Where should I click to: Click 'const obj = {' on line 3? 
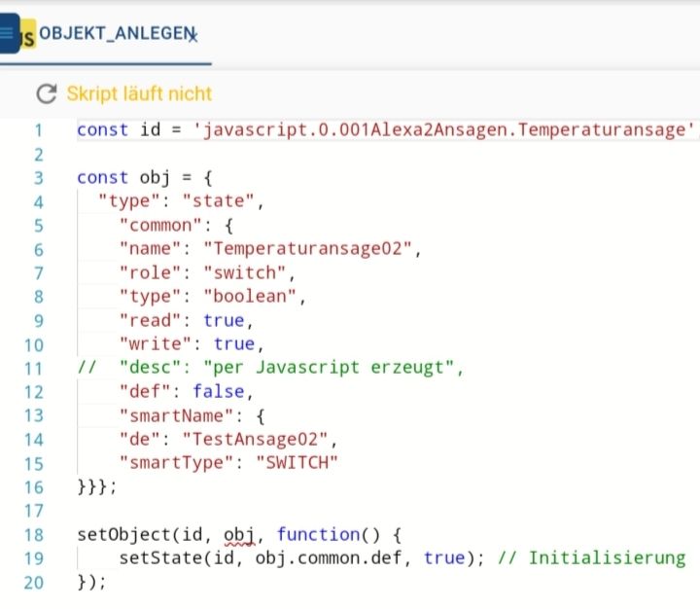click(x=145, y=178)
